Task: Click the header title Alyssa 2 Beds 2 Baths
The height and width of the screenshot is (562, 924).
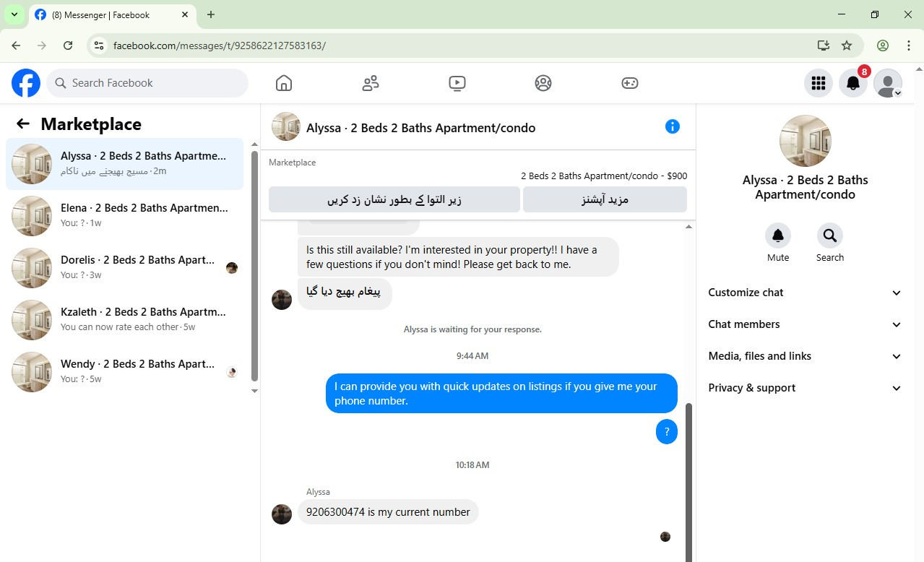Action: pyautogui.click(x=421, y=128)
